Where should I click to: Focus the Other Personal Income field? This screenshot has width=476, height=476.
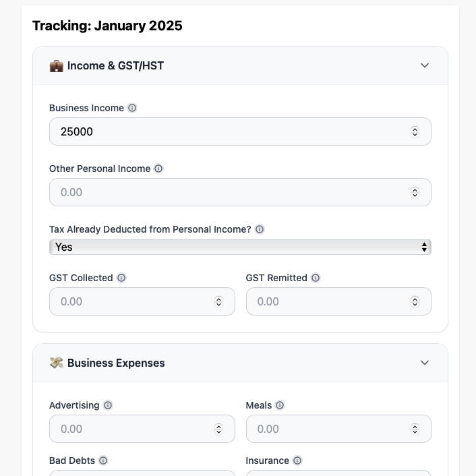point(240,192)
